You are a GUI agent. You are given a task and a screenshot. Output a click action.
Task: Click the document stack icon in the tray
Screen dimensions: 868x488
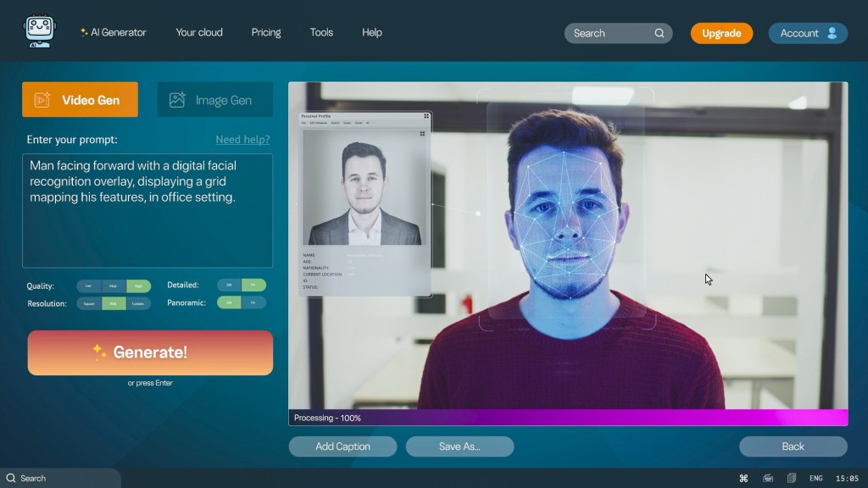(792, 478)
